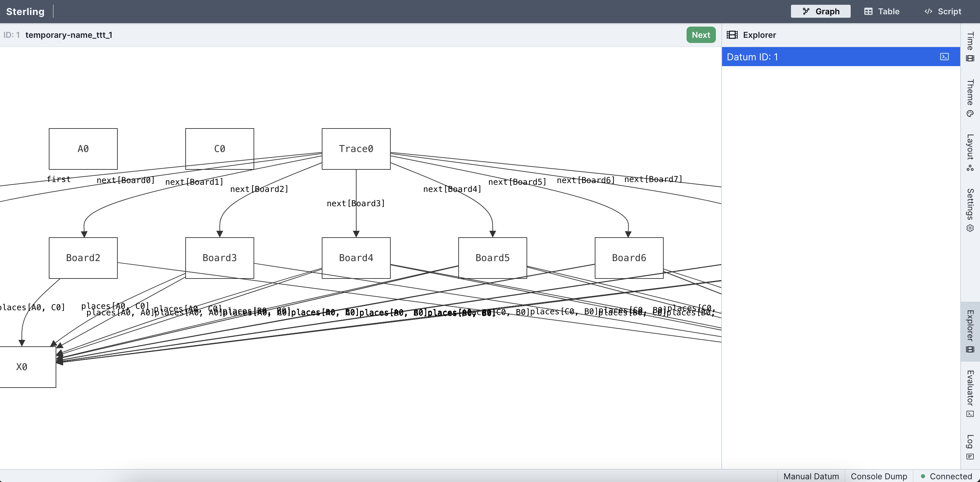
Task: Click the Next button to advance the instance
Action: (x=701, y=34)
